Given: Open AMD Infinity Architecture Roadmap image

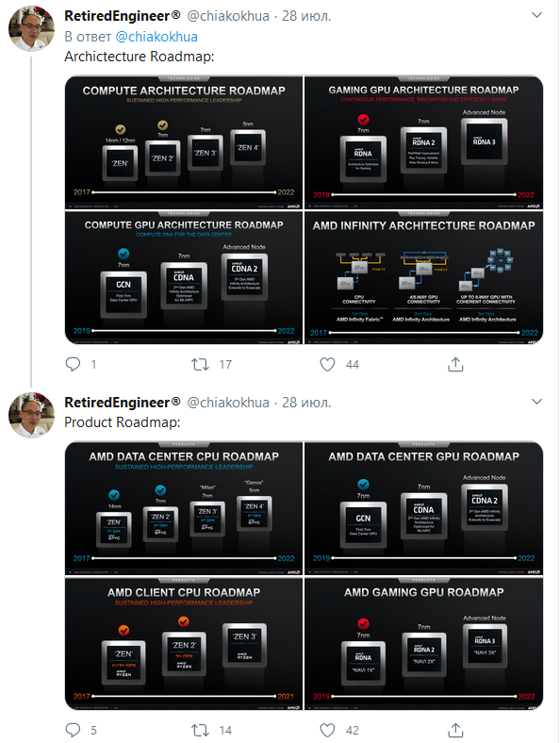Looking at the screenshot, I should click(x=423, y=277).
